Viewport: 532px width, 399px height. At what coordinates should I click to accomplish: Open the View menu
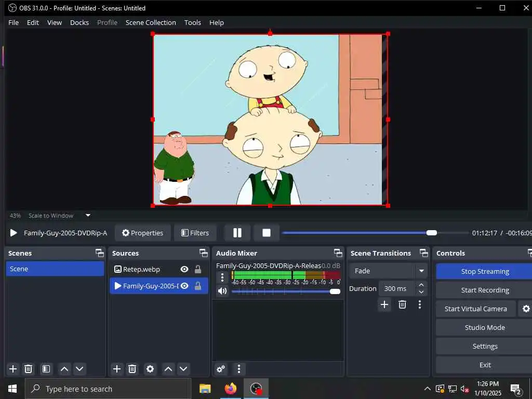click(x=54, y=22)
